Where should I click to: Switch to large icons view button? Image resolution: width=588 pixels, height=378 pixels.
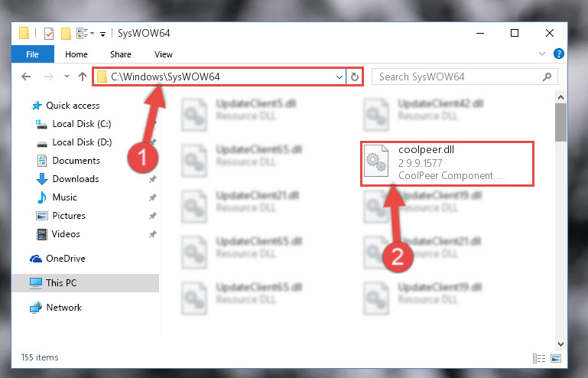[556, 358]
